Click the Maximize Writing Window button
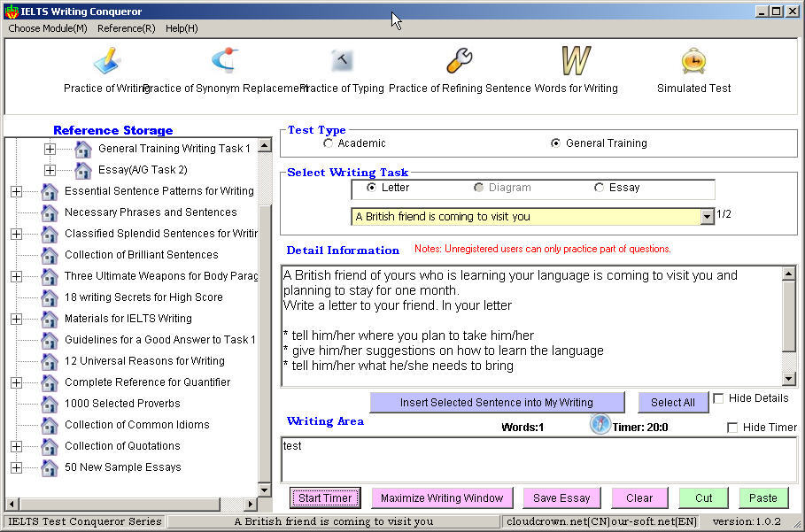Viewport: 805px width, 532px height. pos(442,498)
